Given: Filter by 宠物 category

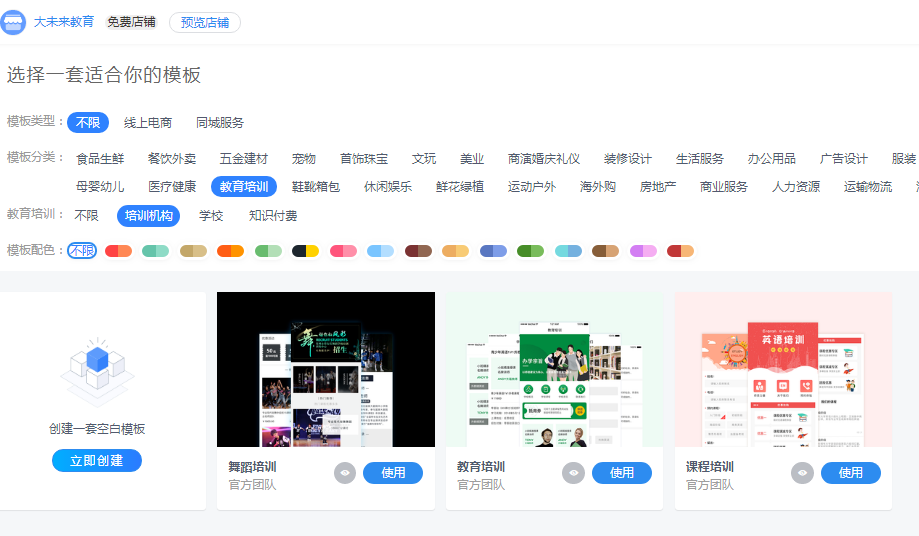Looking at the screenshot, I should click(304, 159).
